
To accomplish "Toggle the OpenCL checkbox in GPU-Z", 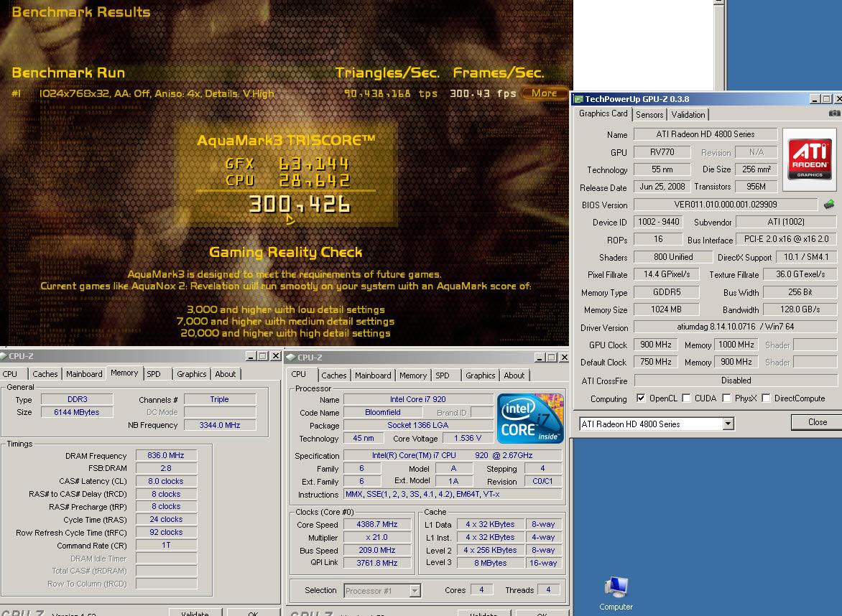I will pos(641,398).
